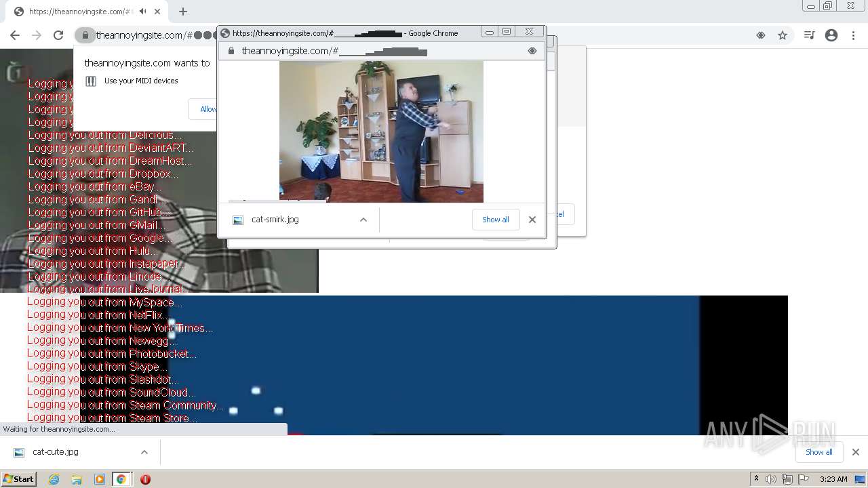
Task: Click 'Logging you out from eBay' text
Action: click(x=95, y=186)
